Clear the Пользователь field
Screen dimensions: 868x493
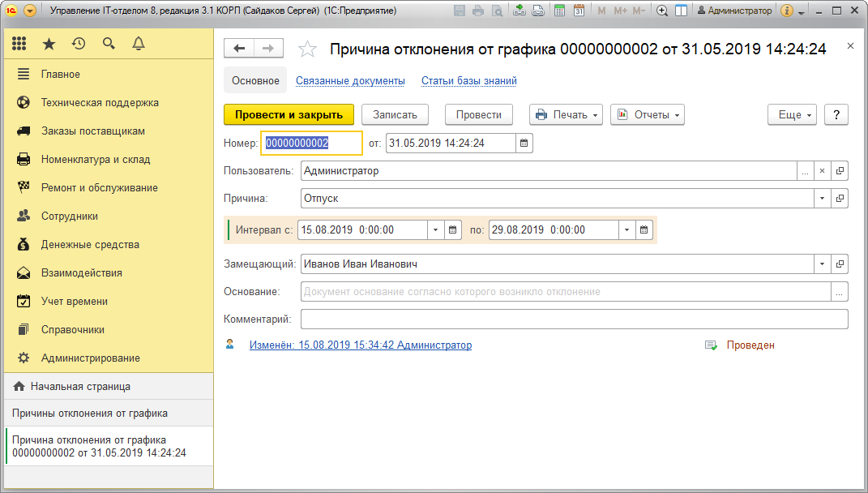822,171
